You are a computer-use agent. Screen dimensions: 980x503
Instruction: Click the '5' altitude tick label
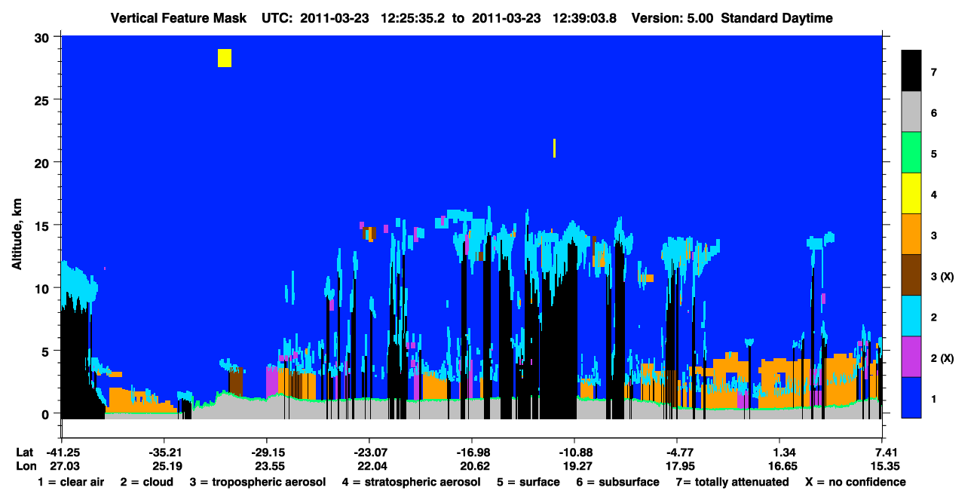47,351
